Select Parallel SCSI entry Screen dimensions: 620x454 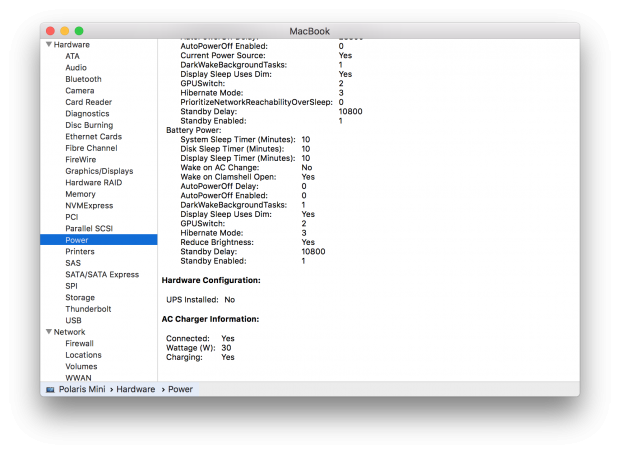click(89, 228)
